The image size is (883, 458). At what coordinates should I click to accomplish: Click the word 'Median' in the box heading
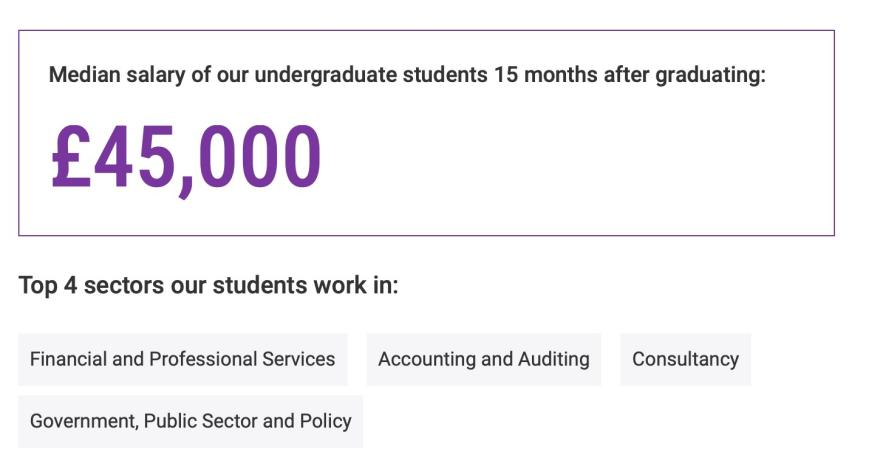pos(84,74)
